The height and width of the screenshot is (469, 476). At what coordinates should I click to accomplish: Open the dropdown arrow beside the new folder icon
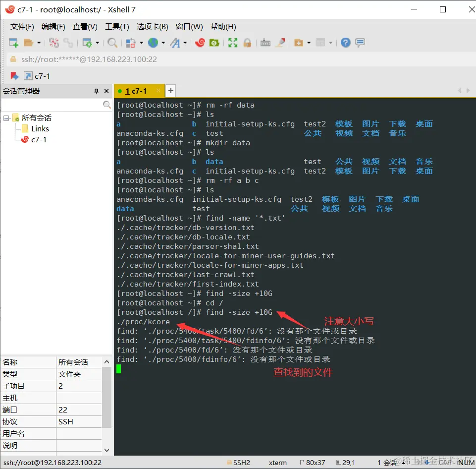[309, 43]
